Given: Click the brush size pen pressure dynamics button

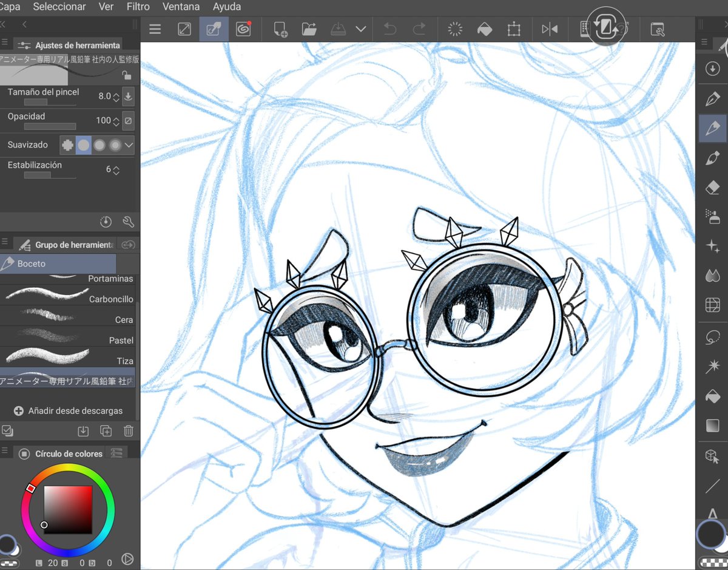Looking at the screenshot, I should [x=128, y=97].
